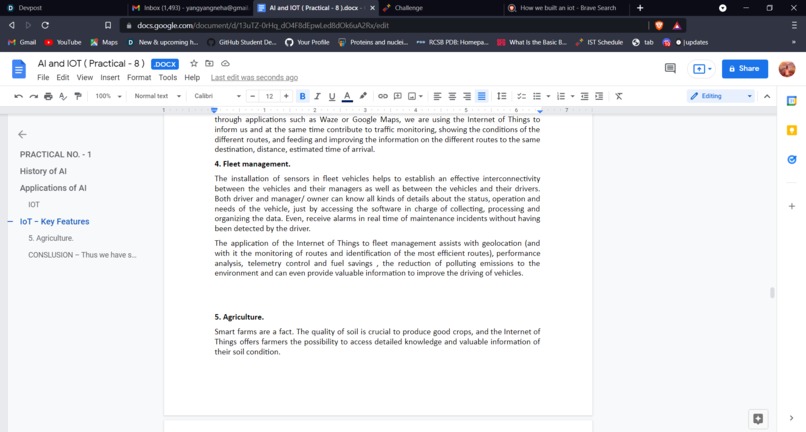Open the Insert menu
Screen dimensions: 806x432
(110, 78)
